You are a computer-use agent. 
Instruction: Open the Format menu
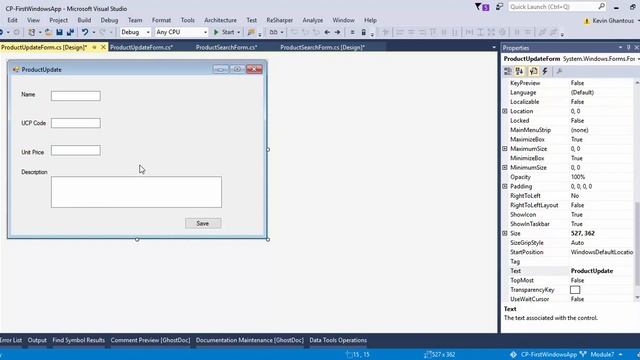pyautogui.click(x=161, y=20)
